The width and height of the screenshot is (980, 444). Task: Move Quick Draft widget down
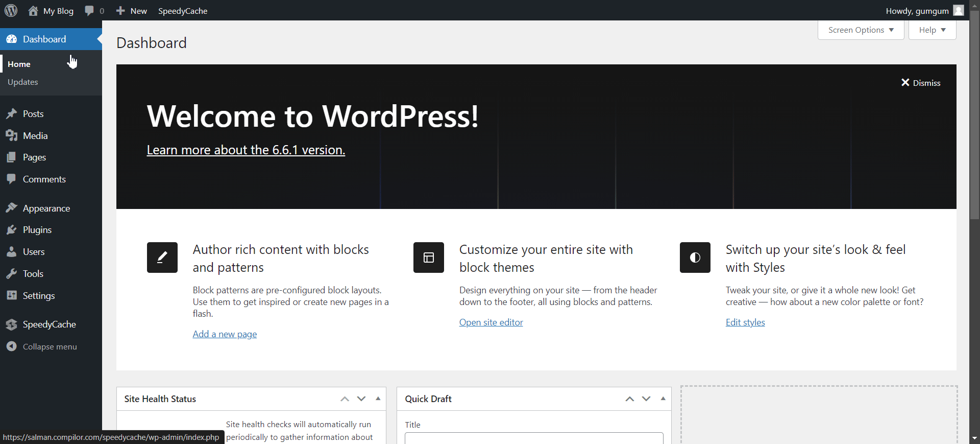646,399
